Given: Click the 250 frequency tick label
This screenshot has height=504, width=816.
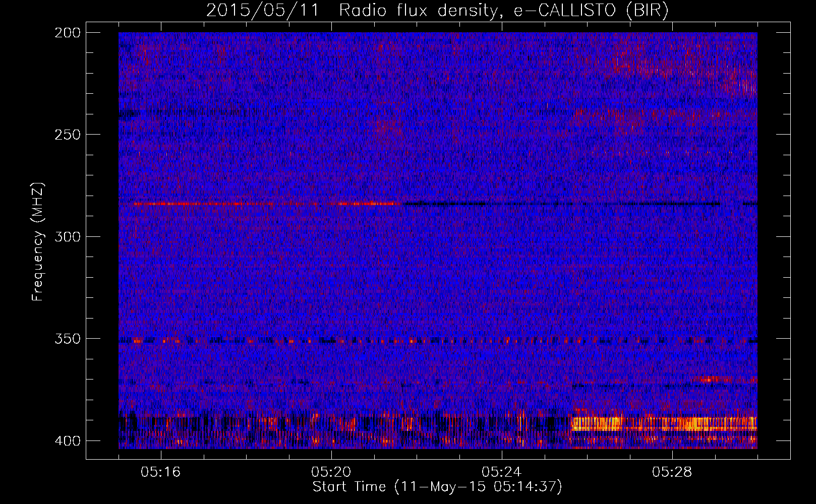Looking at the screenshot, I should point(68,135).
